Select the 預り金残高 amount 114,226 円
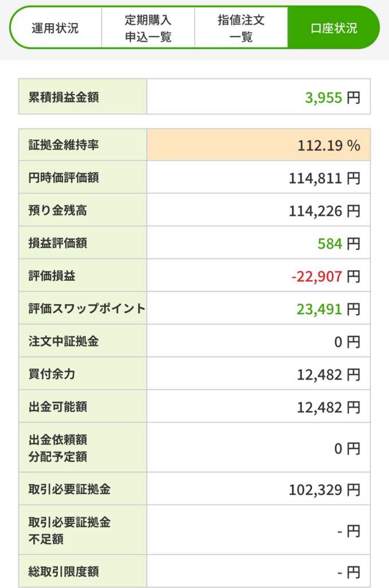Image resolution: width=389 pixels, height=588 pixels. point(324,211)
